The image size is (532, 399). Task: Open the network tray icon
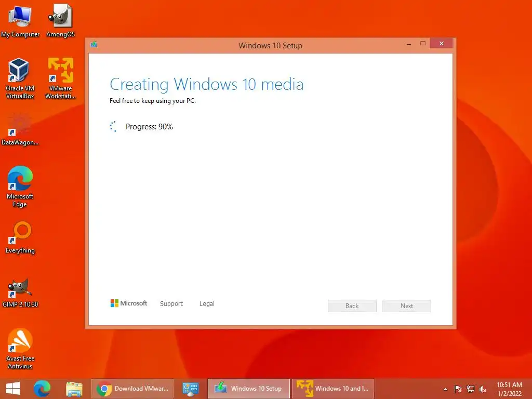pos(471,389)
